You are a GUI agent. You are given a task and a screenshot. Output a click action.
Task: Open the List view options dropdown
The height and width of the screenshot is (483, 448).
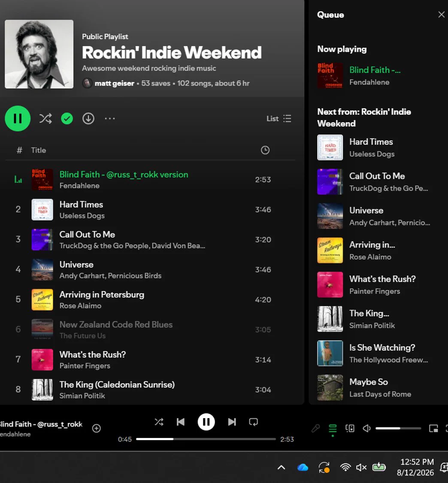point(279,118)
